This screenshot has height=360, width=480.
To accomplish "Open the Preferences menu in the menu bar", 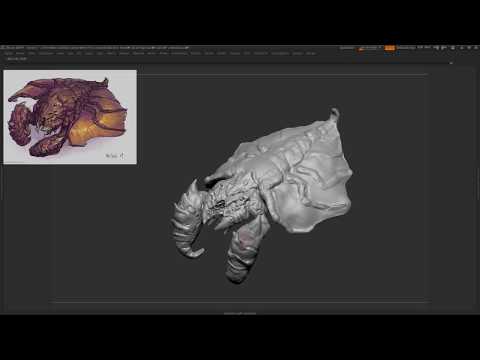I will coord(179,53).
